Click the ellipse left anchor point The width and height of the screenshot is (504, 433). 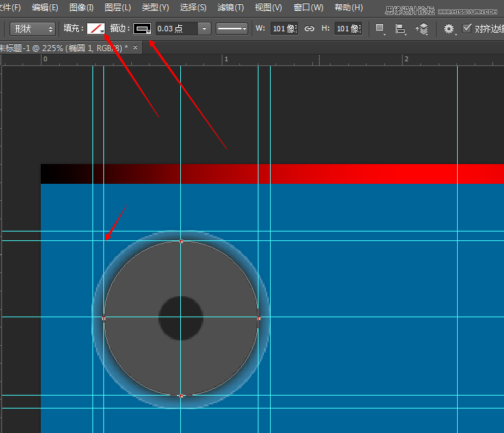click(x=103, y=318)
